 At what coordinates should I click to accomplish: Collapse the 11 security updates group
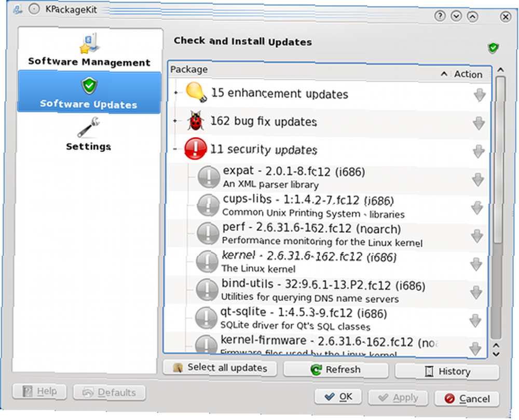tap(175, 149)
